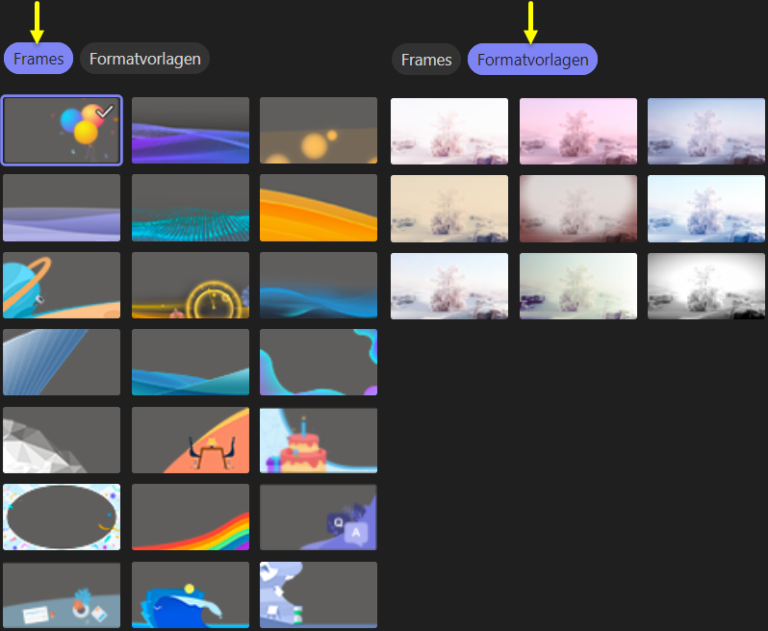Open the highlighted Formatvorlagen tab

pyautogui.click(x=532, y=60)
